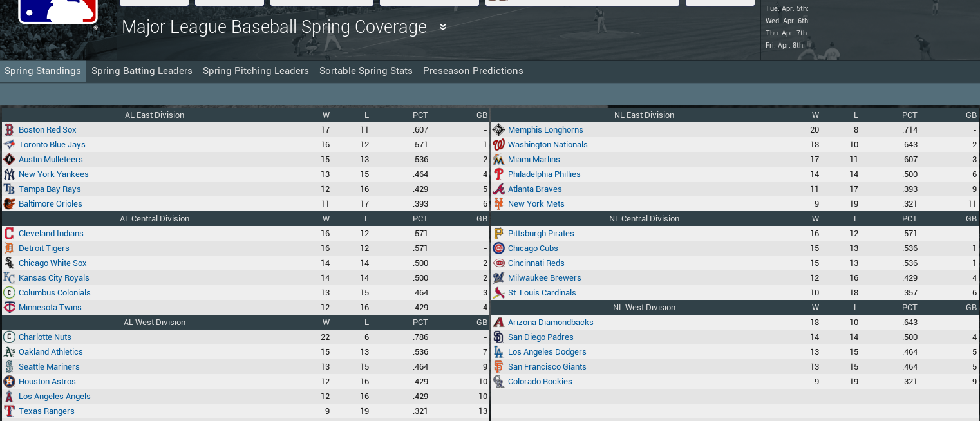This screenshot has width=980, height=421.
Task: Click the Miami Marlins logo
Action: 498,160
